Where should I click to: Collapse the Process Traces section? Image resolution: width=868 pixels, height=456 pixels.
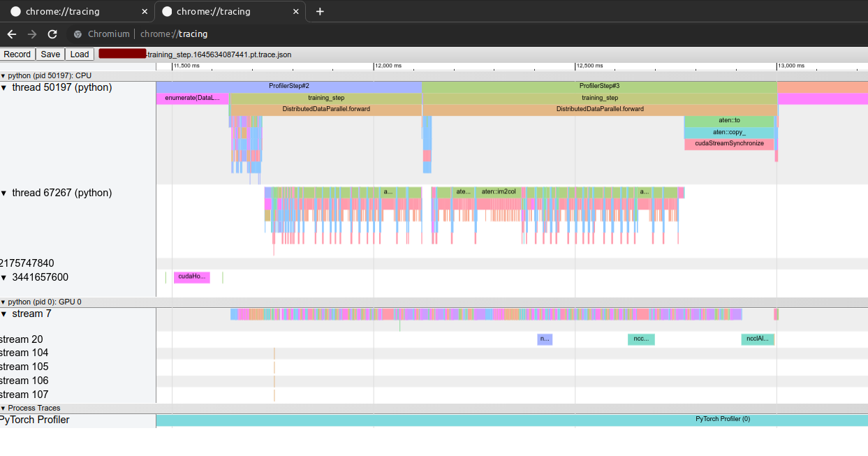pyautogui.click(x=3, y=408)
